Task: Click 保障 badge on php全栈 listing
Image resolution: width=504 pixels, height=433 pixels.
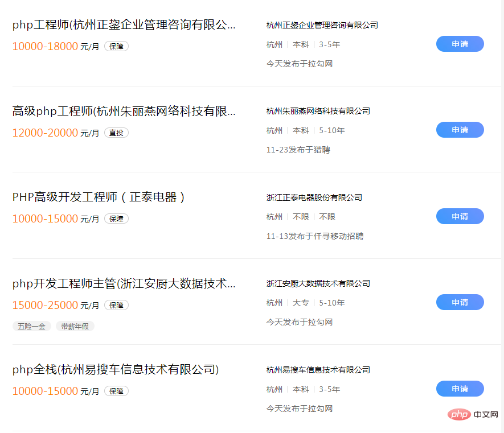Action: pos(116,391)
